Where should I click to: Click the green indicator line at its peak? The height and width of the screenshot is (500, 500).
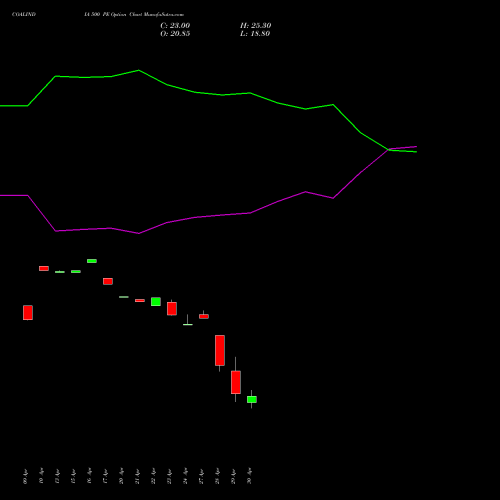(139, 70)
